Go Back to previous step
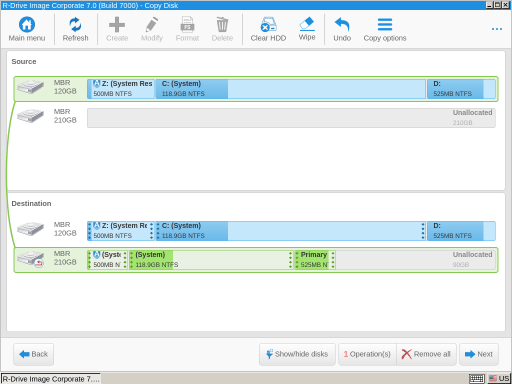512x384 pixels. point(33,354)
